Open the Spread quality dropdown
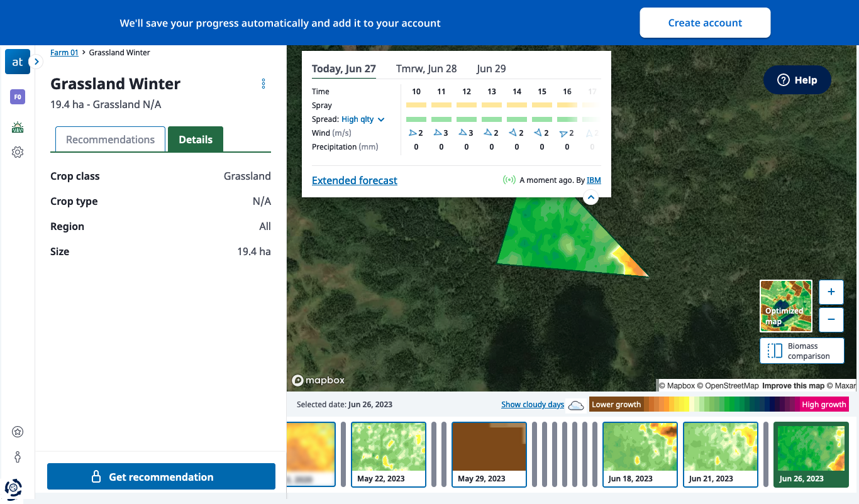859x504 pixels. [363, 119]
